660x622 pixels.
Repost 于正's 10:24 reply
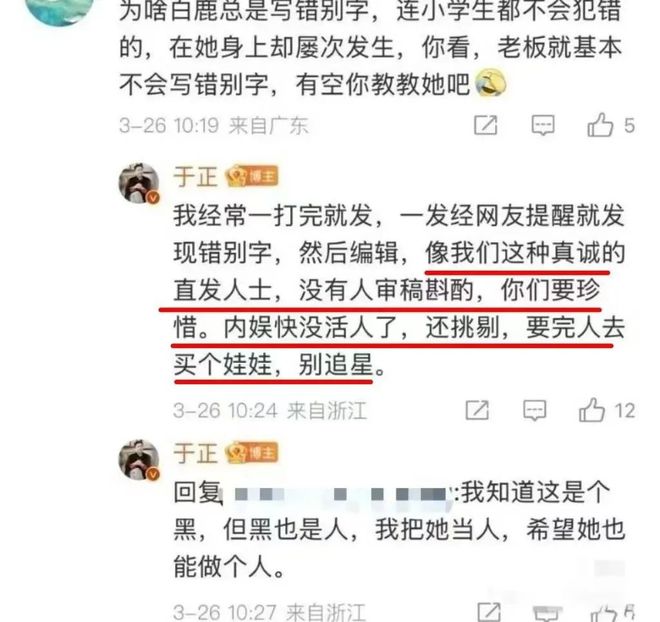tap(477, 410)
